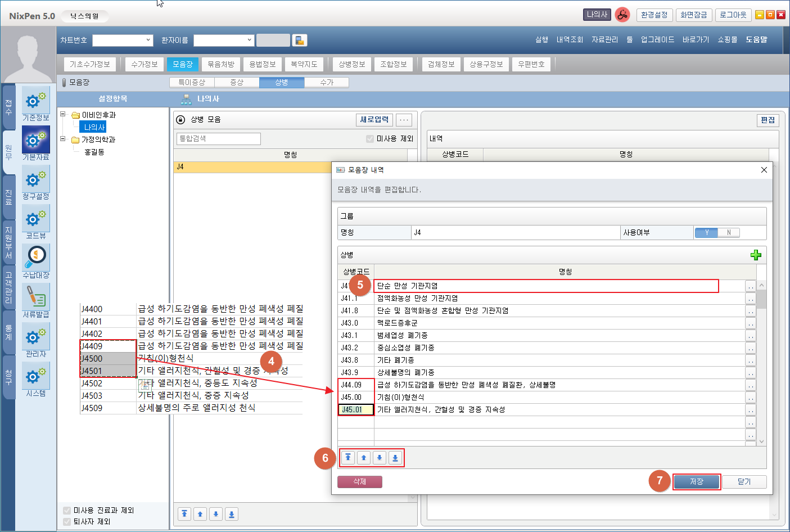Open the 수납대장 sidebar icon

(35, 260)
